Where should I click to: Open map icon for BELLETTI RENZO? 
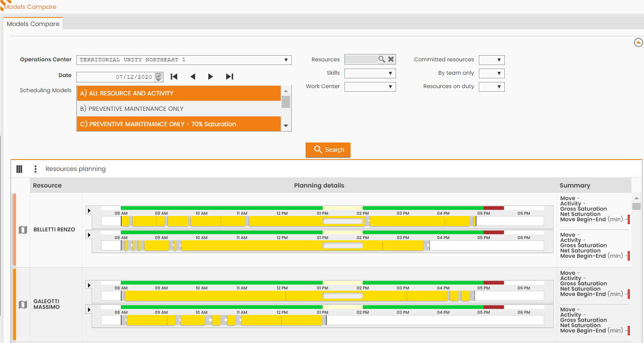click(x=23, y=230)
